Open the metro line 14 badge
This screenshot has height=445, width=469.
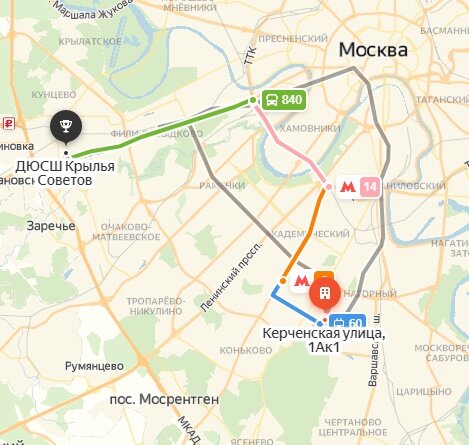pyautogui.click(x=370, y=187)
